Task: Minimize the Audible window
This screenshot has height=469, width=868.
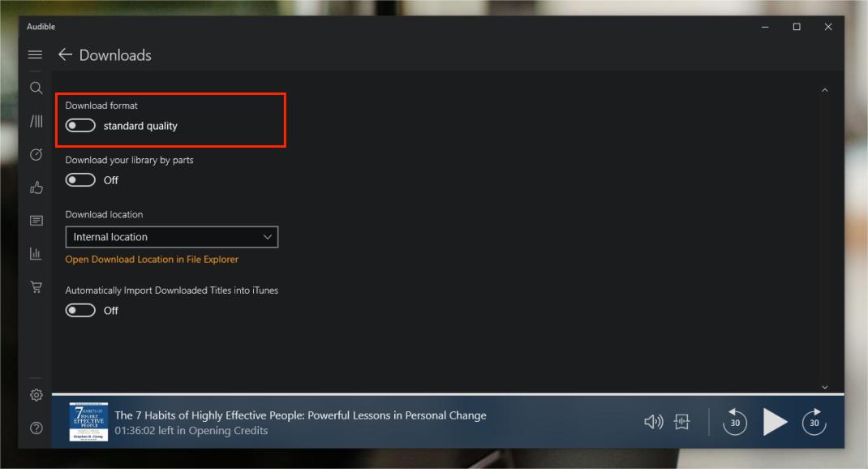Action: (x=765, y=27)
